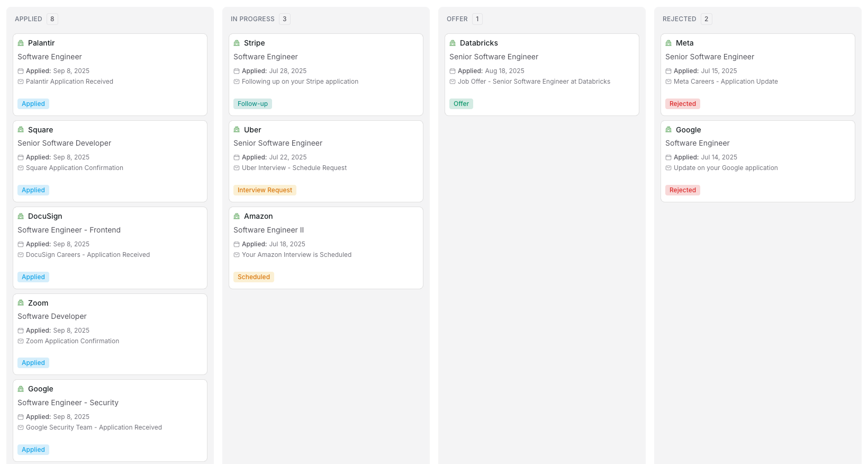The width and height of the screenshot is (868, 464).
Task: Click the Offer tag on Databricks card
Action: (461, 104)
